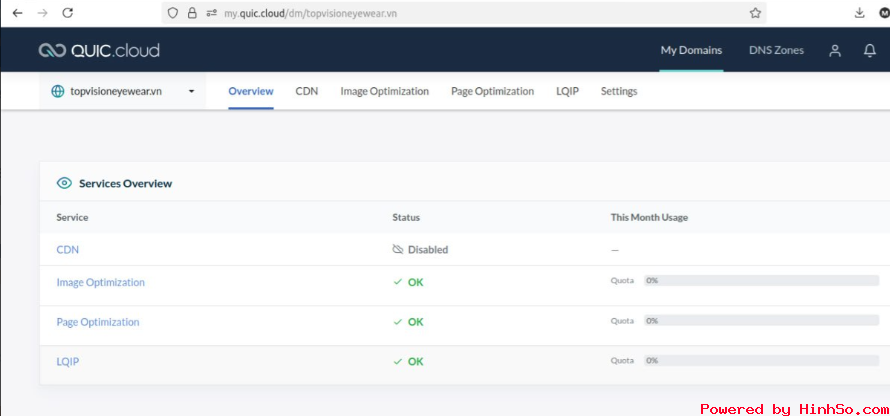Reload the page with refresh icon
The height and width of the screenshot is (416, 890).
tap(68, 13)
